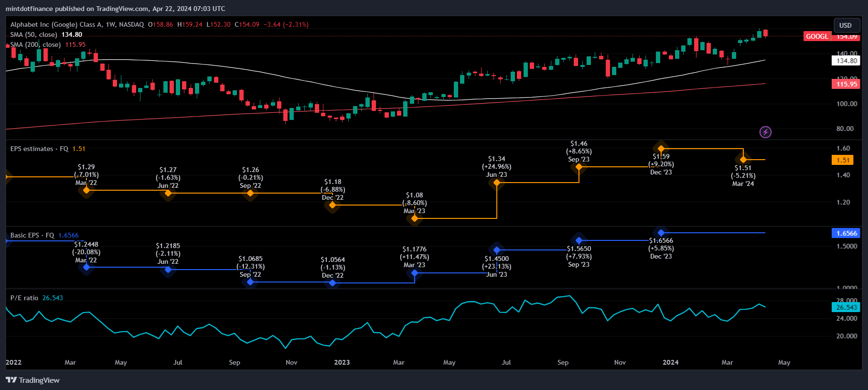Click the 100.00 price axis label

(847, 104)
